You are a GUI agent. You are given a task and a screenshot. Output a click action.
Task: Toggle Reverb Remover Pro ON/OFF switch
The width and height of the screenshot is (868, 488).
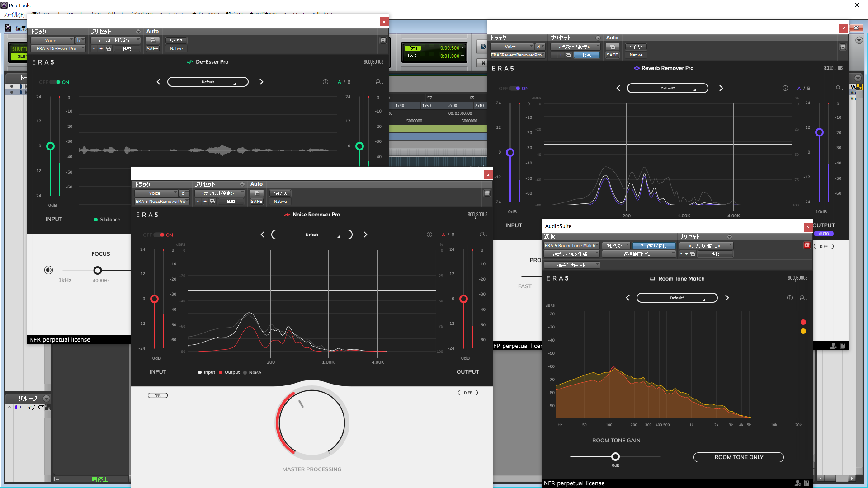coord(515,88)
